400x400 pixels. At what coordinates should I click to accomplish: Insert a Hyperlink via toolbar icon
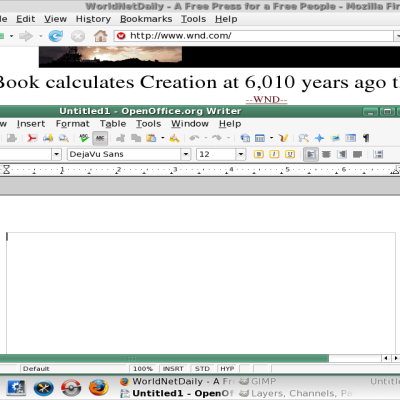click(x=245, y=138)
